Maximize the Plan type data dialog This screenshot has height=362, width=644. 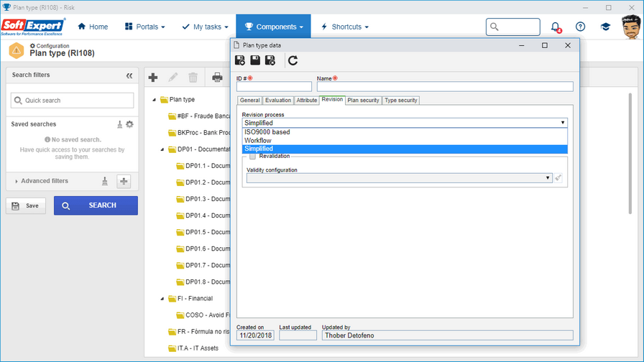[x=545, y=45]
